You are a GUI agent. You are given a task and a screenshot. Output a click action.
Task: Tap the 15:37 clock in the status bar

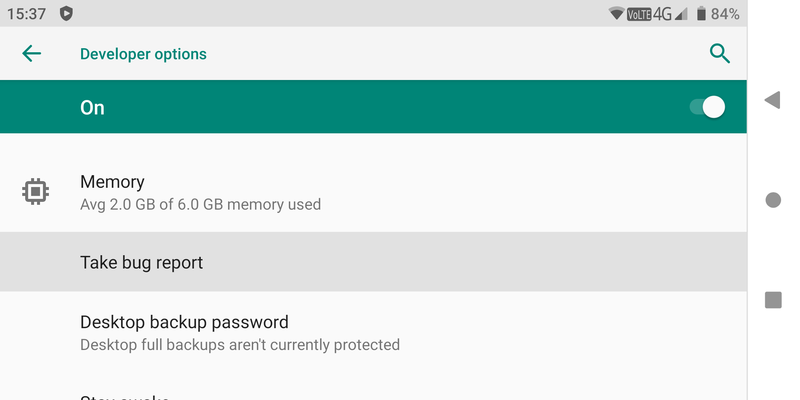[26, 14]
